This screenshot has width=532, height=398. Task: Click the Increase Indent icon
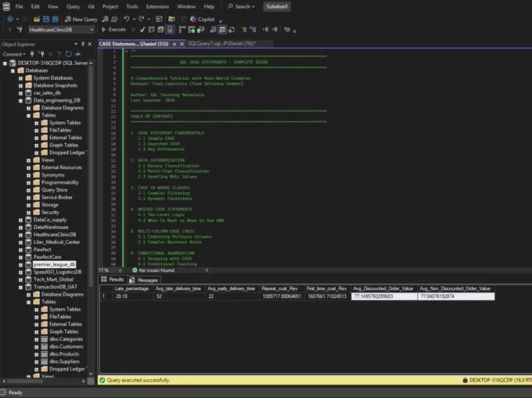(x=275, y=30)
